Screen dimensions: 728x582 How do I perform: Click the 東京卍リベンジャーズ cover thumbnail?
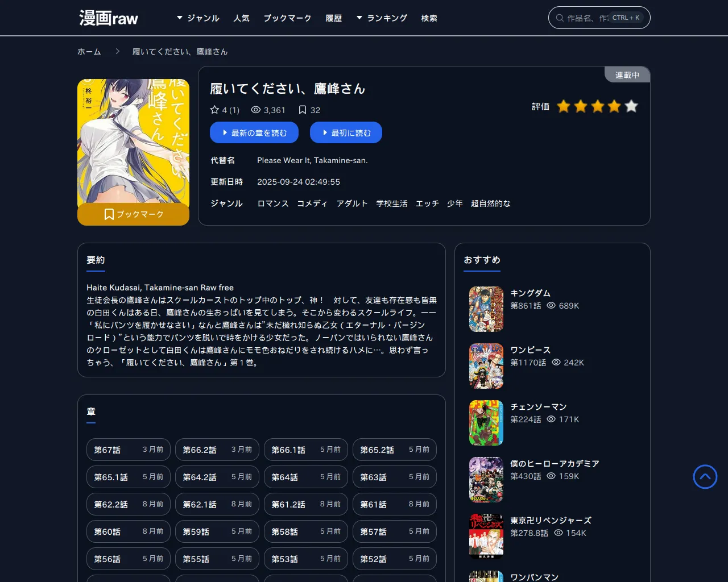(x=486, y=537)
